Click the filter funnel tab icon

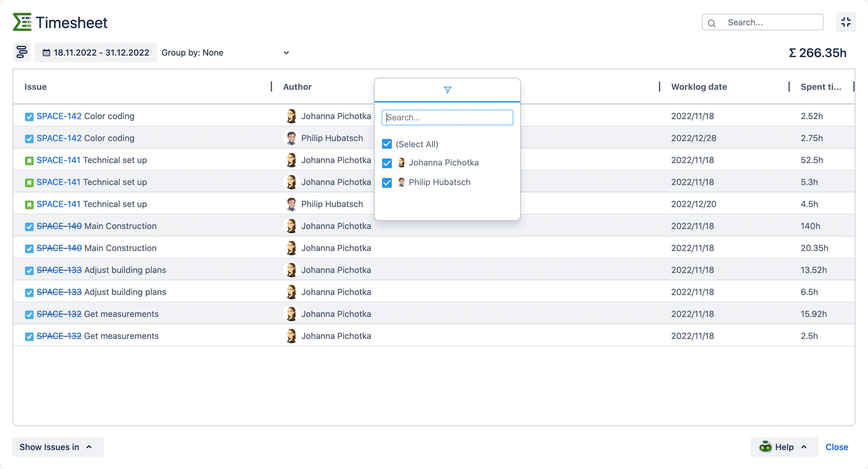tap(447, 90)
